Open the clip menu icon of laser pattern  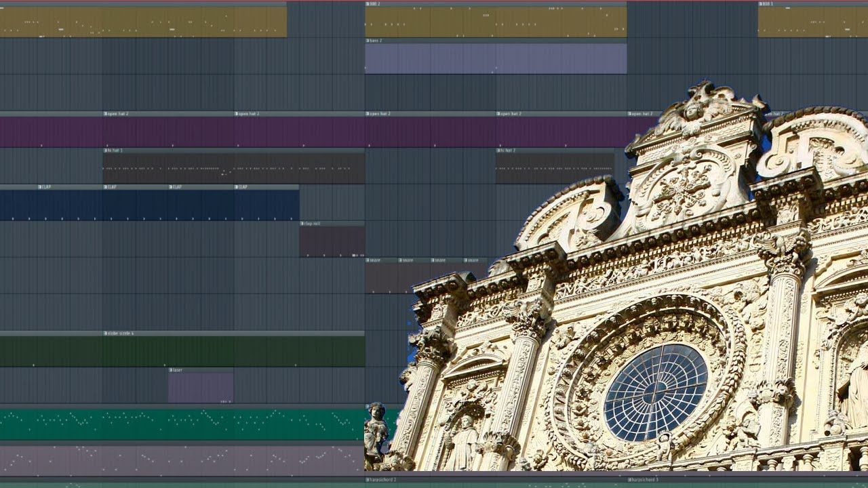(x=171, y=370)
